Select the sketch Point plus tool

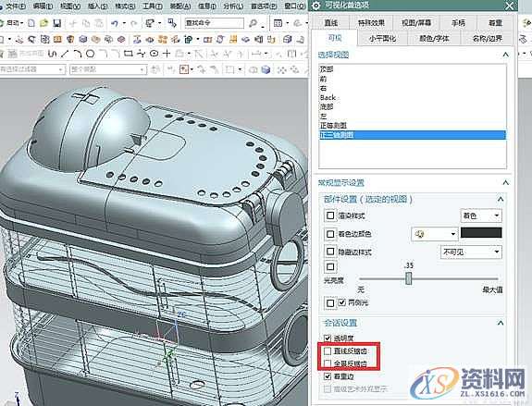(x=167, y=54)
